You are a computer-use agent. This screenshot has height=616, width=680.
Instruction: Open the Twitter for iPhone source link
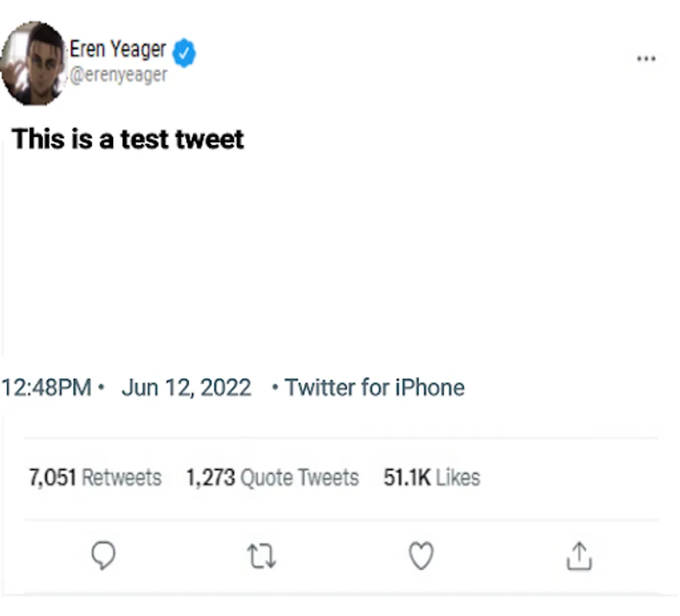coord(375,387)
